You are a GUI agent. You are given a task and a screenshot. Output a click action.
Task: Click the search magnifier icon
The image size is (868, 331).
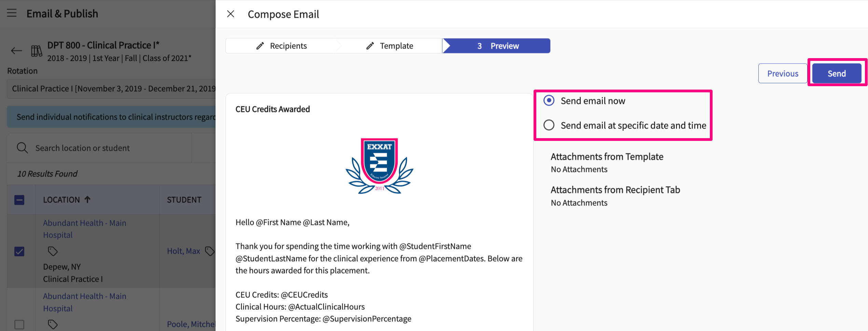point(22,148)
